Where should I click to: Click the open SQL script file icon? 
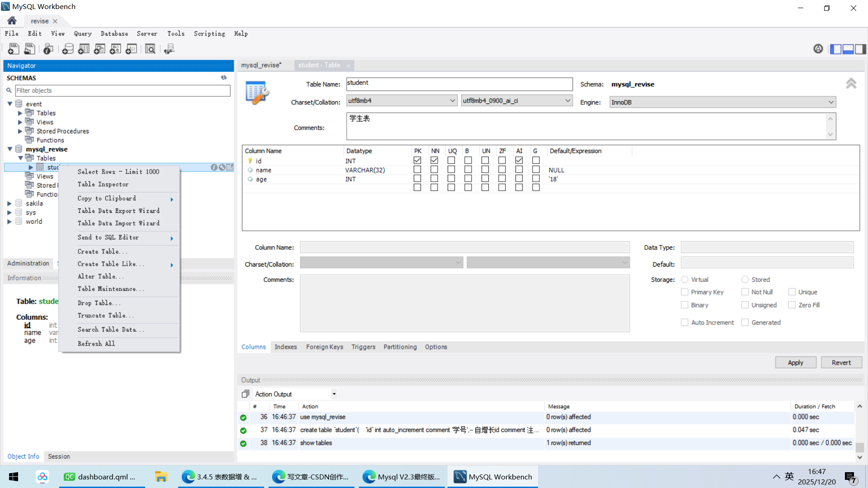point(30,49)
